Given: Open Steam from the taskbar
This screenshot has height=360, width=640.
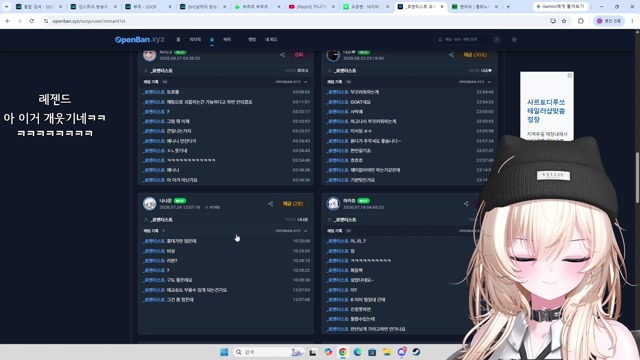Looking at the screenshot, I should point(416,352).
